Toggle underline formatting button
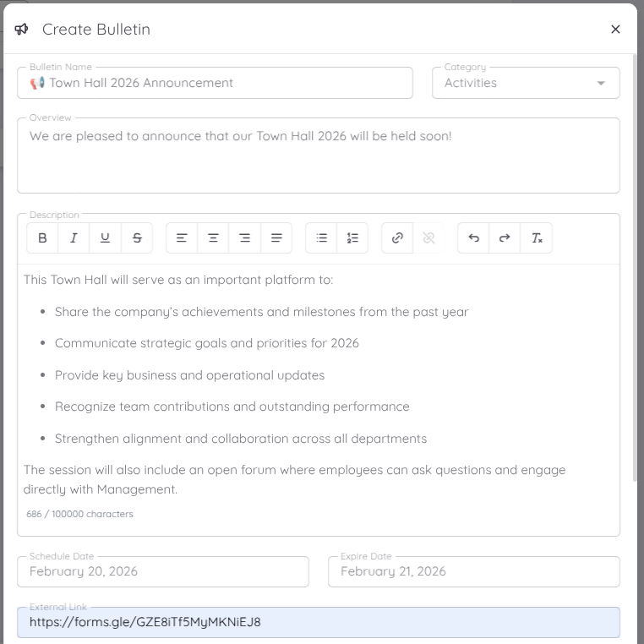Viewport: 644px width, 644px height. pyautogui.click(x=105, y=238)
